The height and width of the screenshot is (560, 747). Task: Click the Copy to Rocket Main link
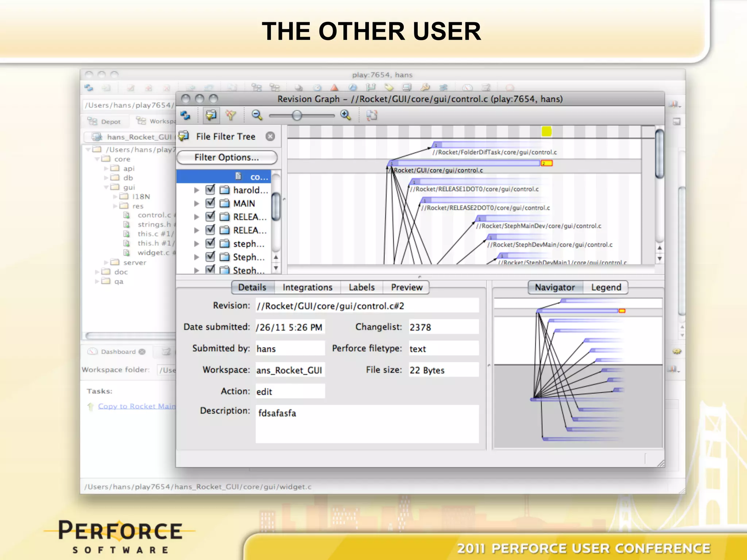(x=137, y=406)
